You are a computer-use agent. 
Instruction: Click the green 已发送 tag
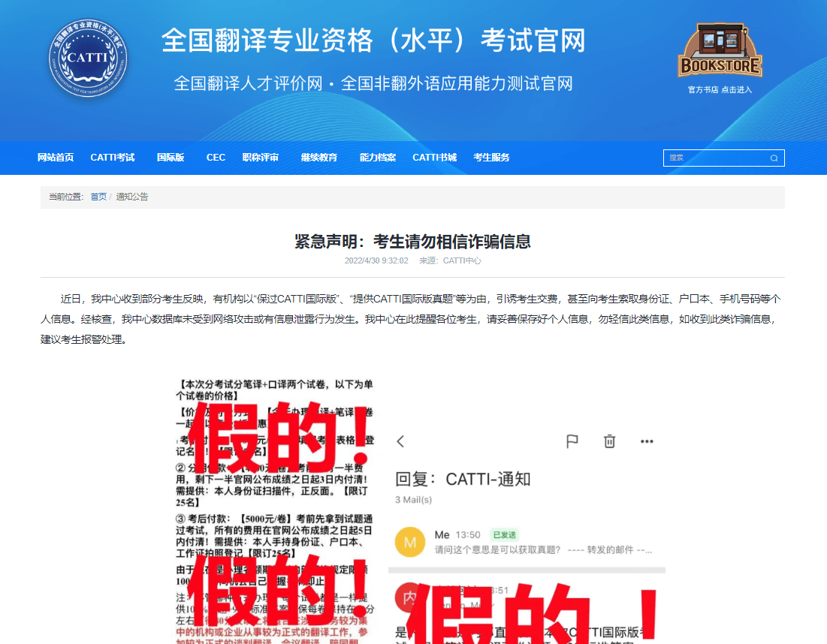click(505, 535)
